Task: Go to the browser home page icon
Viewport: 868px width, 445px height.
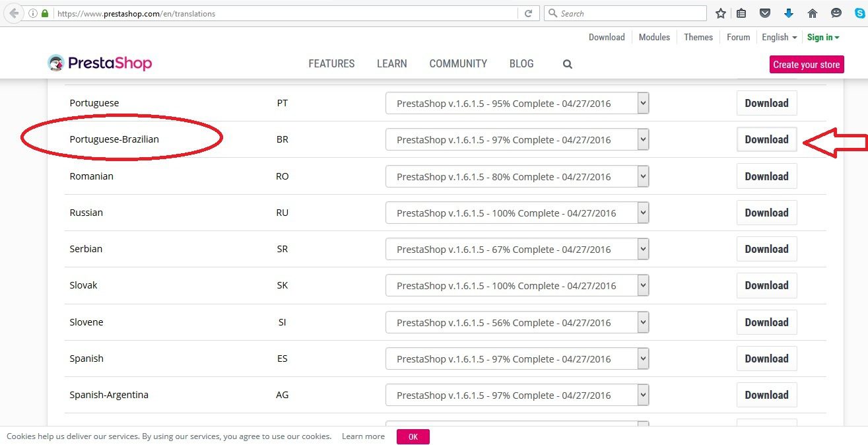Action: [813, 13]
